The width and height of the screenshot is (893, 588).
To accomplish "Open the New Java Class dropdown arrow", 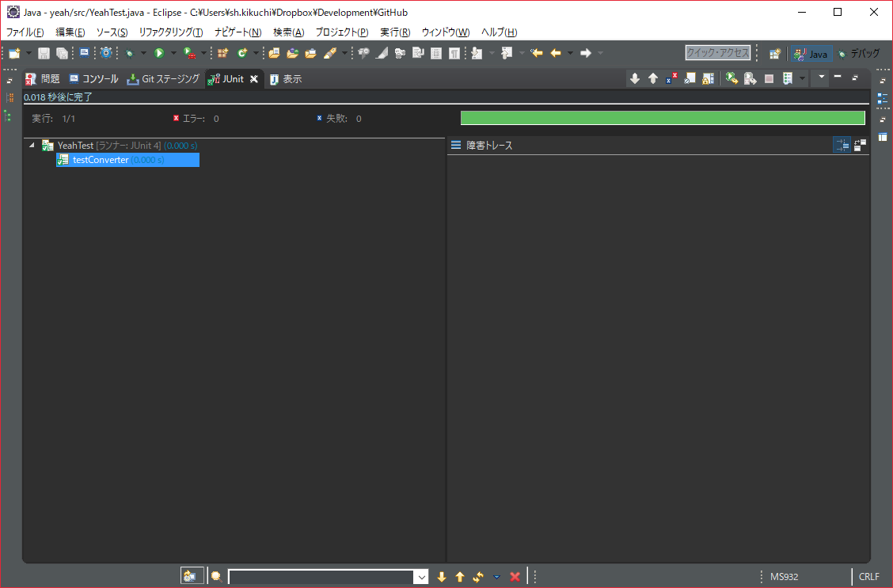I will [256, 53].
